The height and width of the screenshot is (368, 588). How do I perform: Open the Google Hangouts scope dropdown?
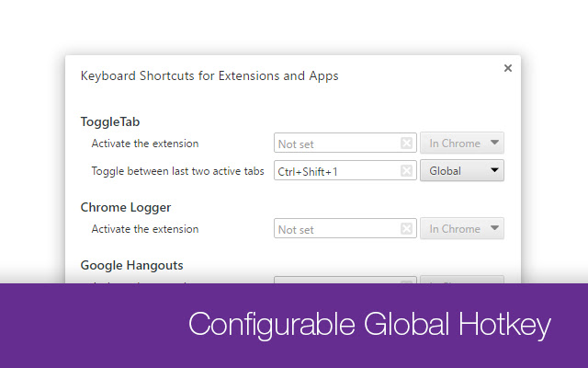tap(462, 280)
